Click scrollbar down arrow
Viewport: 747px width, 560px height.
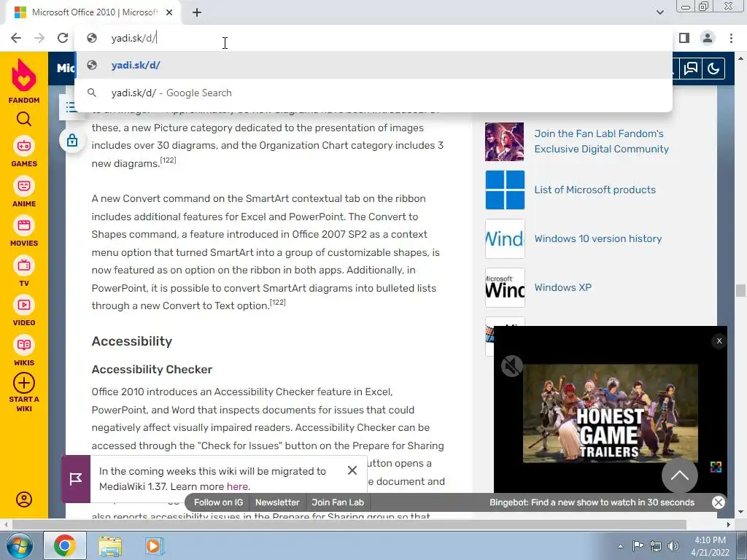click(740, 512)
